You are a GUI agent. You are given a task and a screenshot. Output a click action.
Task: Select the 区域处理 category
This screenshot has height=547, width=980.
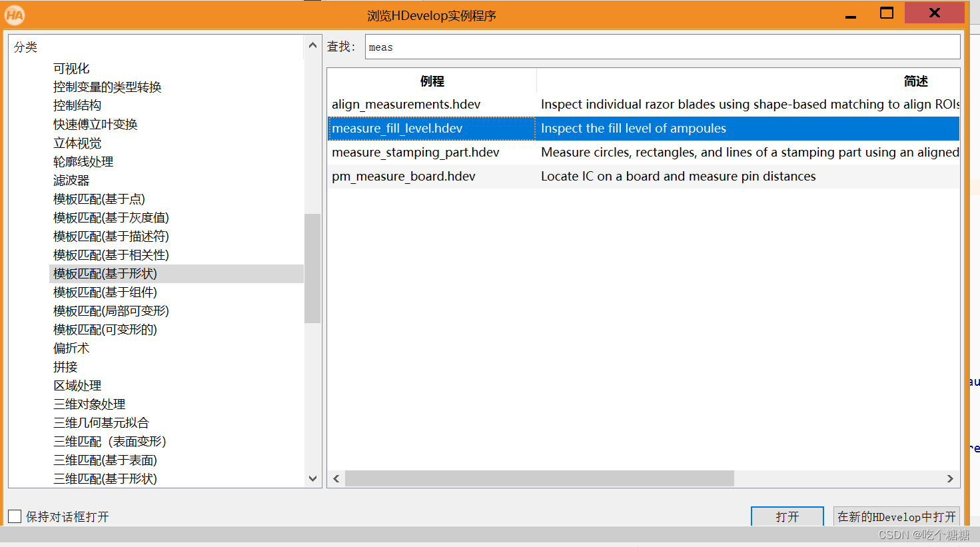77,385
